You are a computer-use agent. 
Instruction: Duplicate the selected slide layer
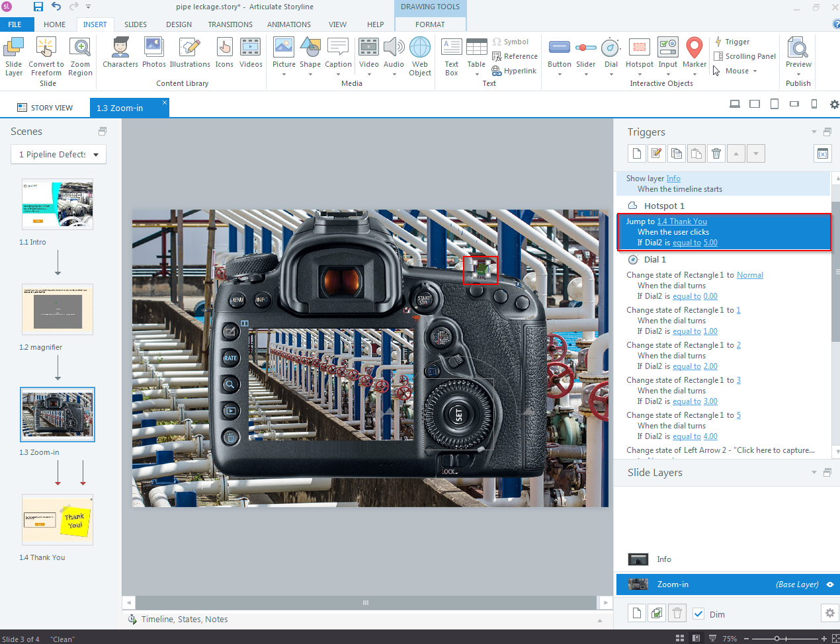coord(656,613)
